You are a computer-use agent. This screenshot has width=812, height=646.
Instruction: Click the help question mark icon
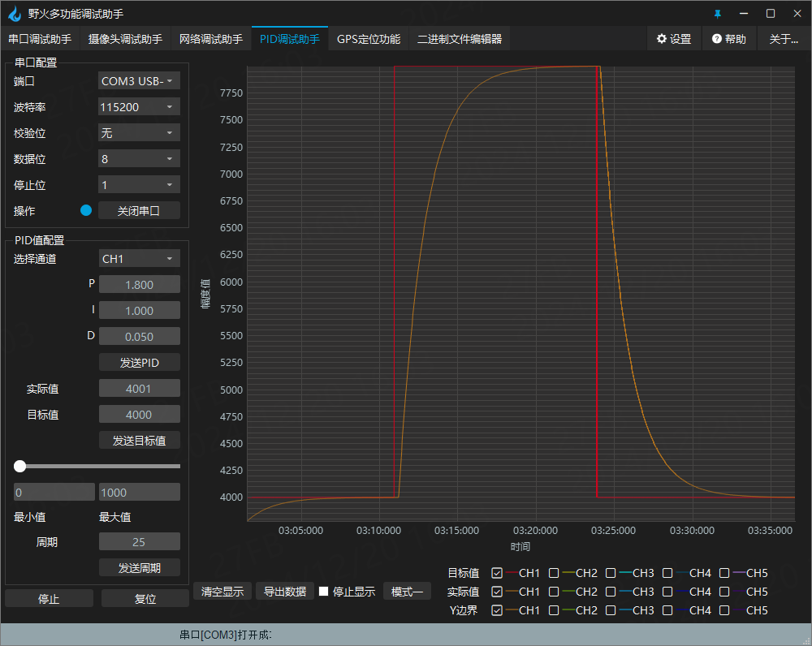tap(717, 39)
